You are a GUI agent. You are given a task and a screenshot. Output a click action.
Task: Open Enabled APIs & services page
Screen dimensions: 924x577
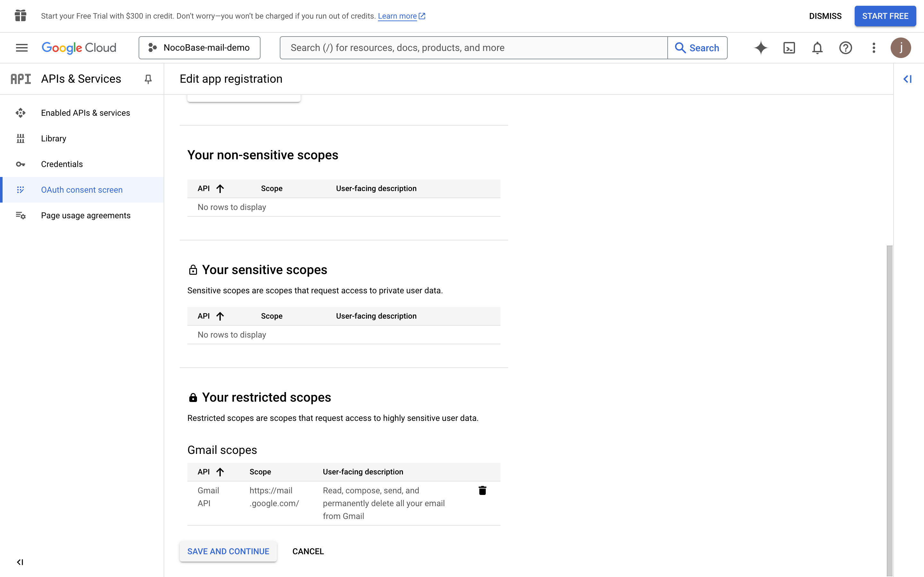click(x=86, y=113)
